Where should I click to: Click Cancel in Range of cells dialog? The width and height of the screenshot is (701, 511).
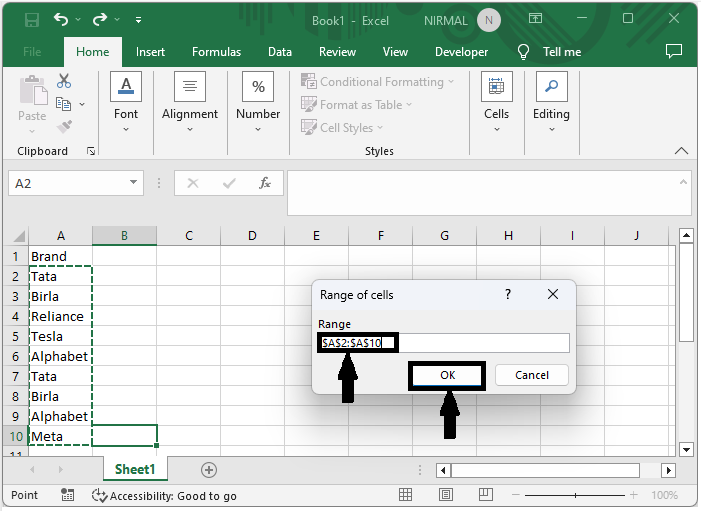[532, 375]
